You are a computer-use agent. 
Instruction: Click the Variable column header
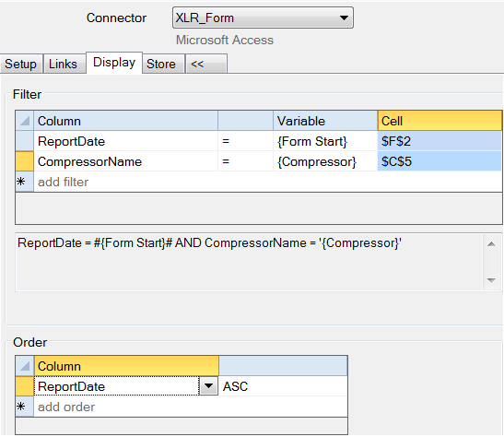pos(325,121)
